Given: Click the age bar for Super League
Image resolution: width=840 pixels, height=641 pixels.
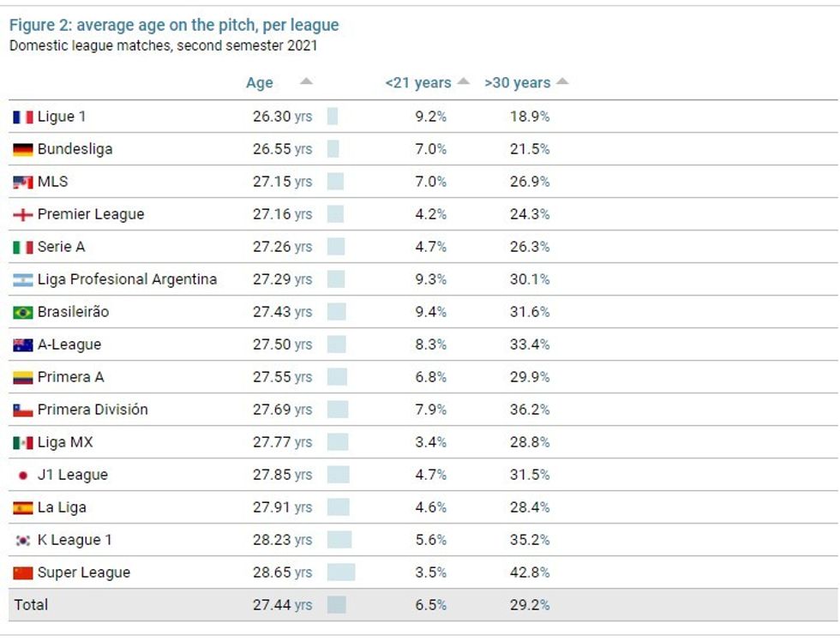Looking at the screenshot, I should [341, 572].
